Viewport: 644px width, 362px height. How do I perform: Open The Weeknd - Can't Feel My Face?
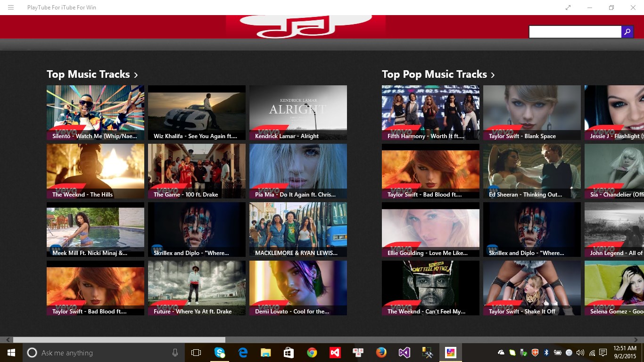430,288
